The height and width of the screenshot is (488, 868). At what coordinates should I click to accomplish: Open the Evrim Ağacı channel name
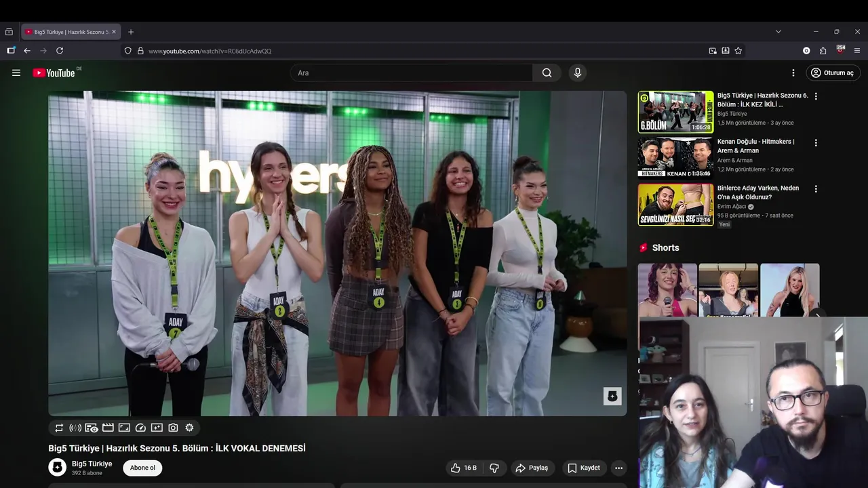pyautogui.click(x=732, y=207)
